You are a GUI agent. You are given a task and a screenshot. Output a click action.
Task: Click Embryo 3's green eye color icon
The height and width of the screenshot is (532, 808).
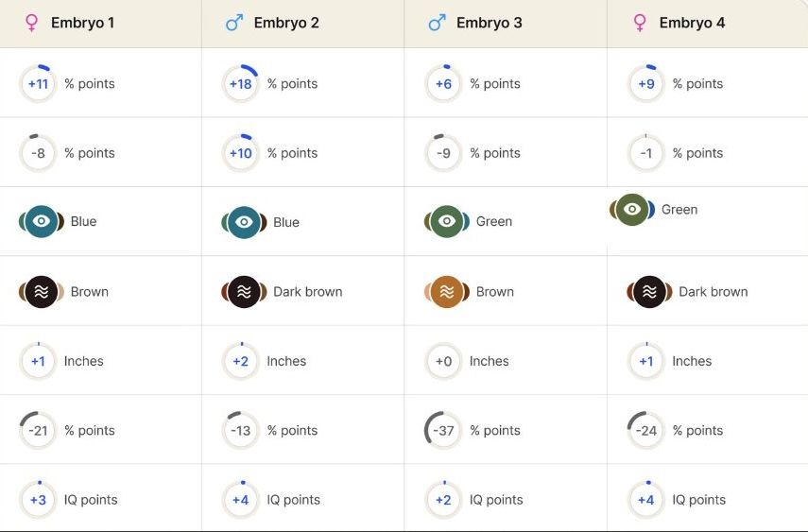(x=446, y=222)
